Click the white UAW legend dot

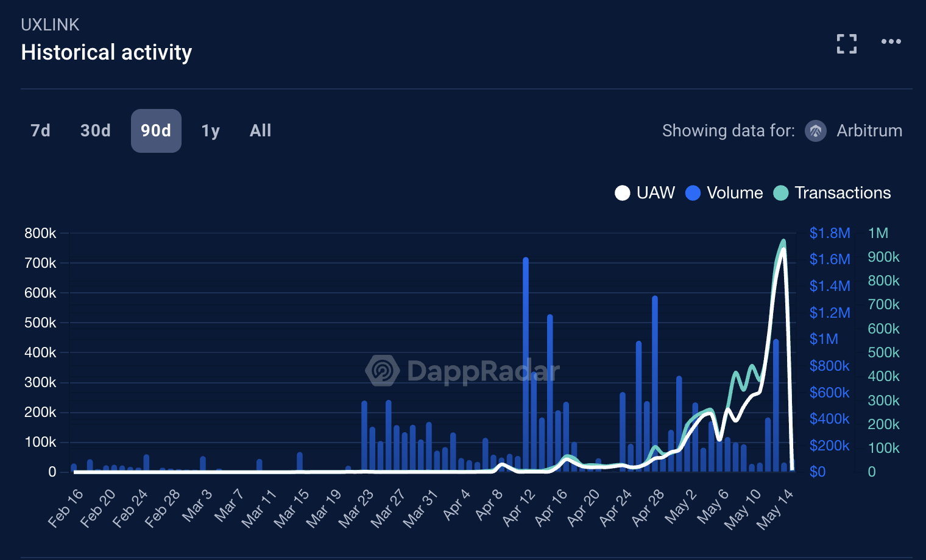click(622, 193)
